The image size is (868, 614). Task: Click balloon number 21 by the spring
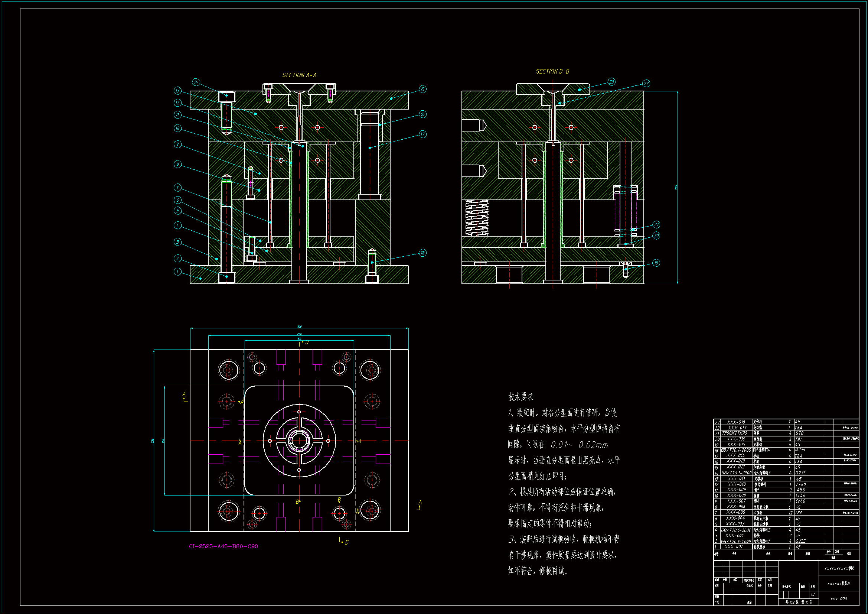pyautogui.click(x=656, y=224)
